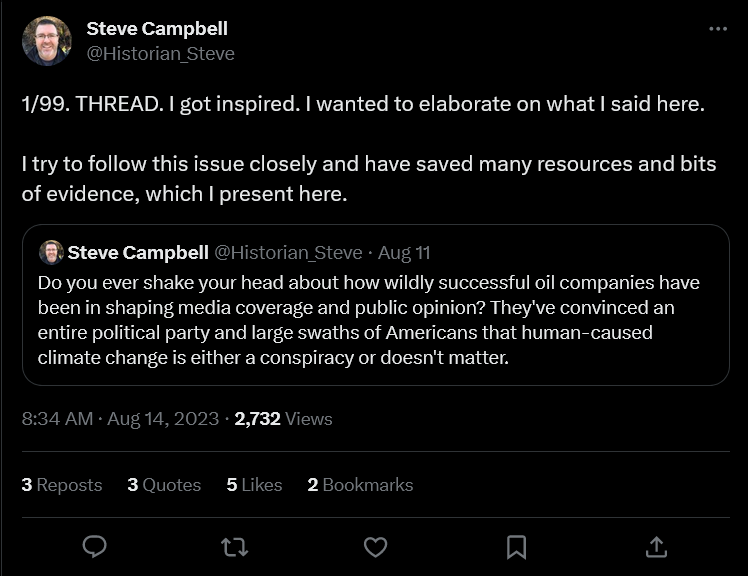View the 3 Reposts list
This screenshot has width=748, height=576.
coord(62,485)
